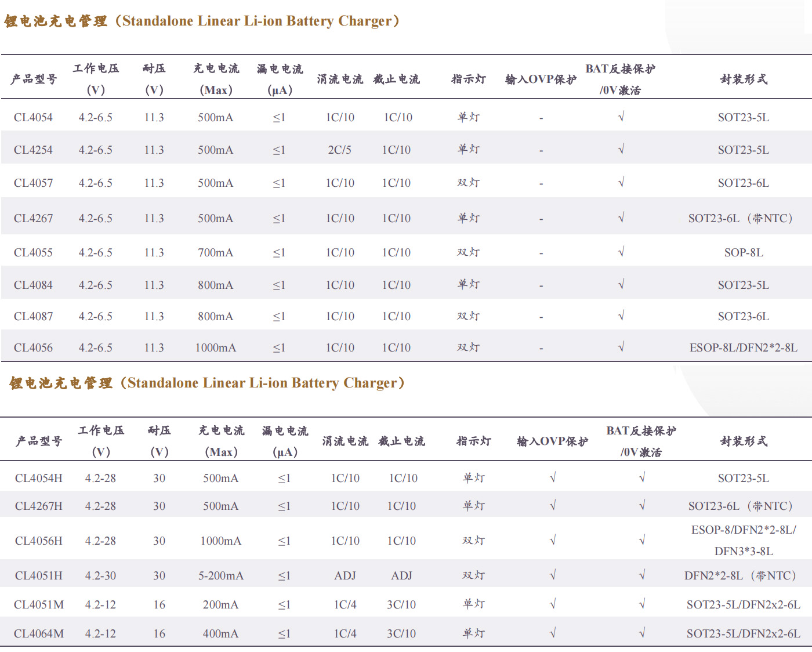Select the 4.2-30 working voltage cell
Viewport: 812px width, 652px height.
coord(100,576)
